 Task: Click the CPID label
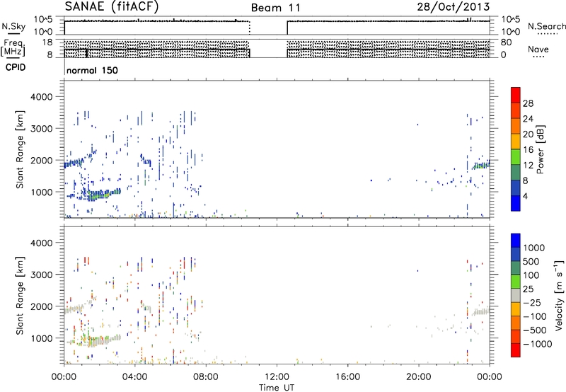[16, 67]
